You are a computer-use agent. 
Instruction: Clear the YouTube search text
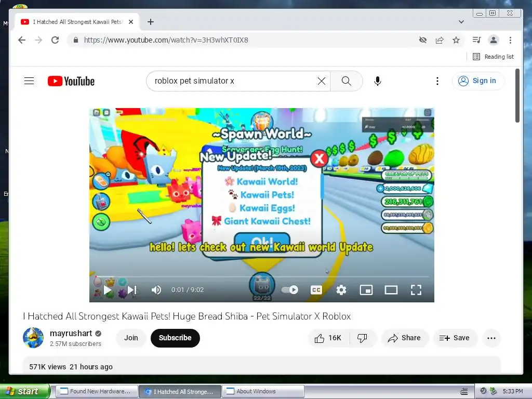point(321,81)
